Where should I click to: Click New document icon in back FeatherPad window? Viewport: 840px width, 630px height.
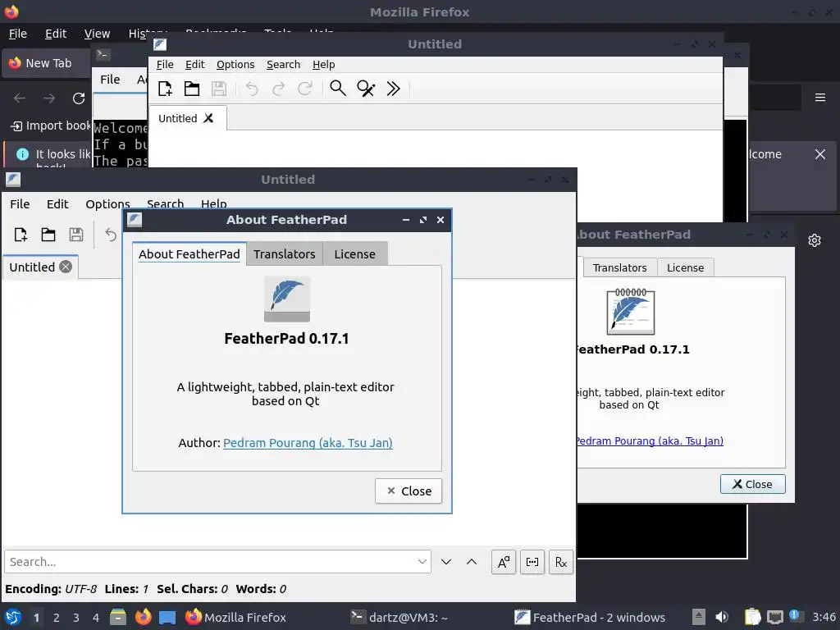pos(165,89)
